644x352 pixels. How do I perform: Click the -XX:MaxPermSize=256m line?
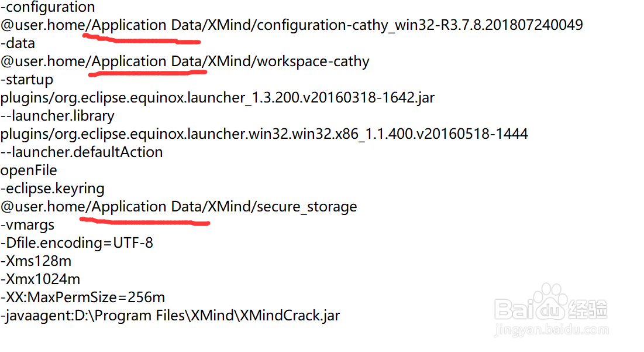pyautogui.click(x=82, y=298)
